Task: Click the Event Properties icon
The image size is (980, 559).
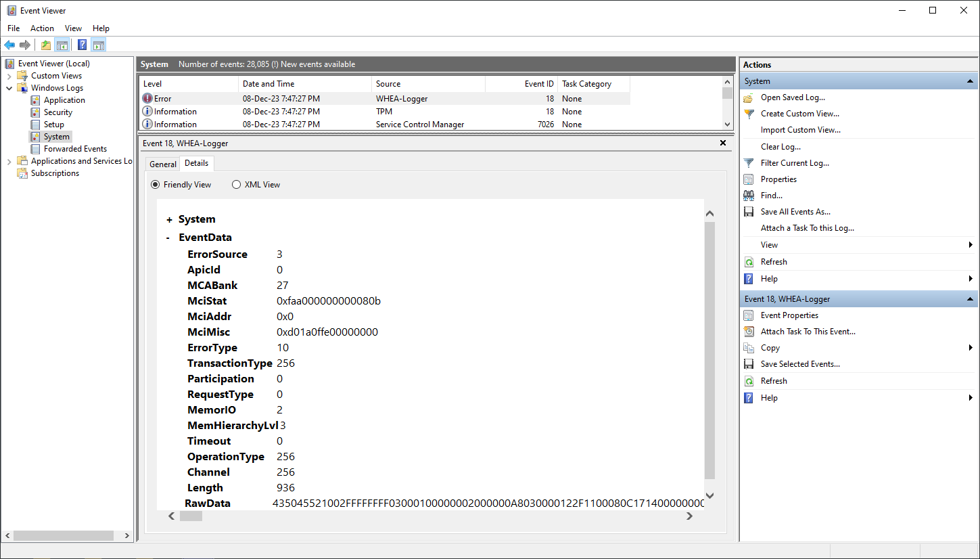Action: 749,315
